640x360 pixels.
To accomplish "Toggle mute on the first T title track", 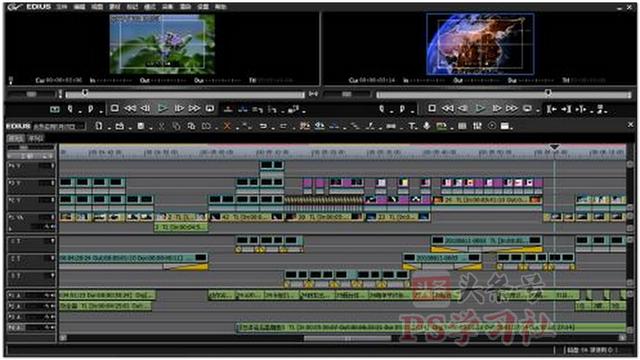I will coord(52,241).
